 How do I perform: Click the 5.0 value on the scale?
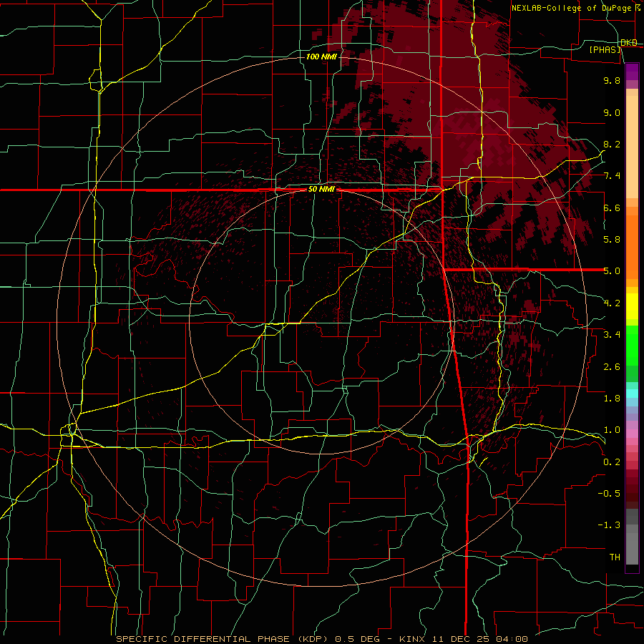coord(612,271)
